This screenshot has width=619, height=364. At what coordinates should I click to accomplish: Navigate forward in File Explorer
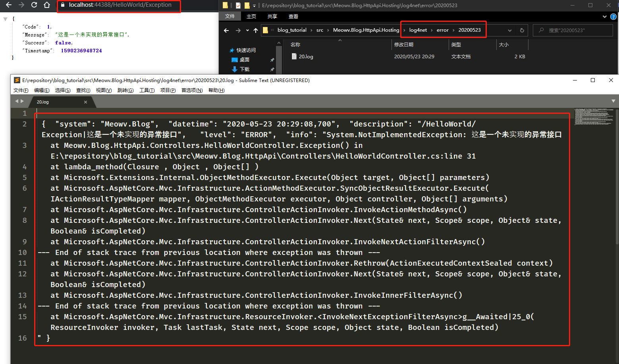point(238,31)
